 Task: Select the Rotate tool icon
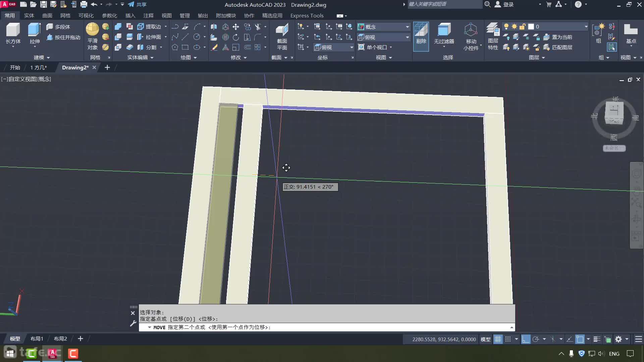[236, 37]
